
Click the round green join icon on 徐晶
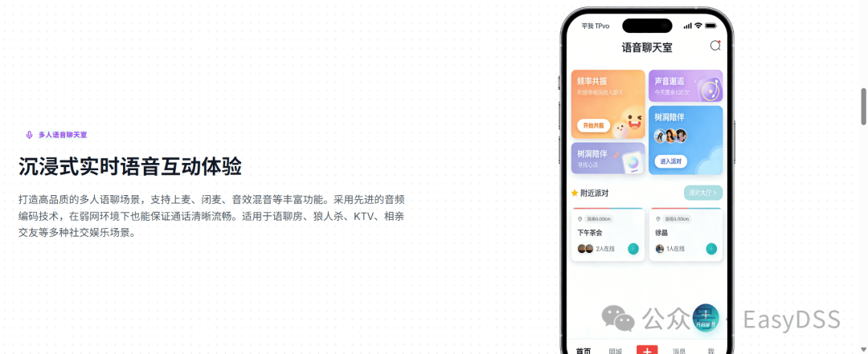pos(711,249)
